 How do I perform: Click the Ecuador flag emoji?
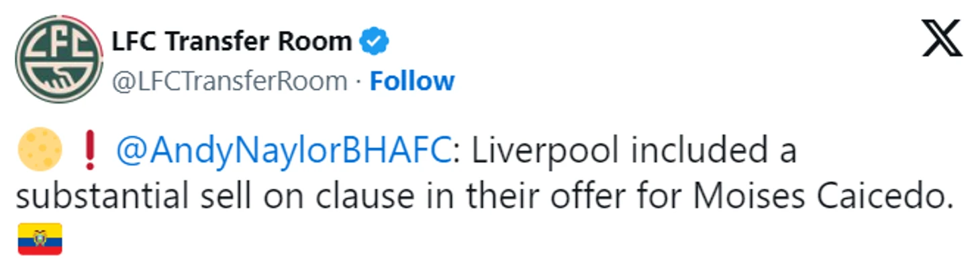(x=40, y=239)
